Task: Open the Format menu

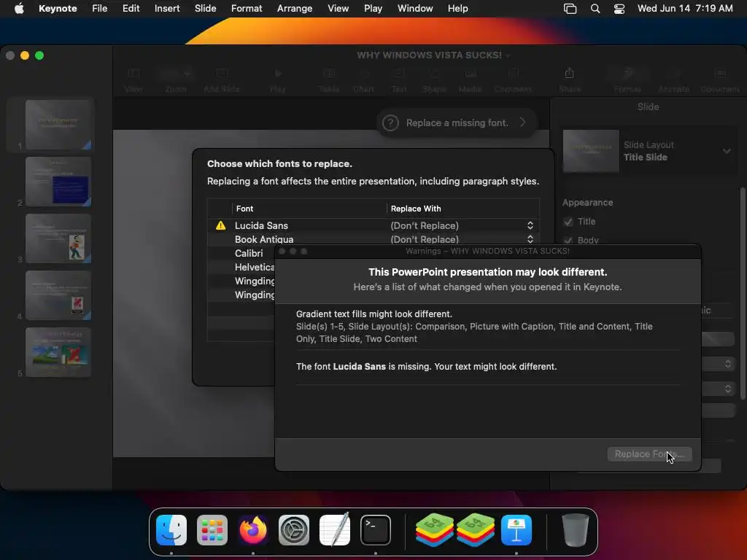Action: (x=247, y=8)
